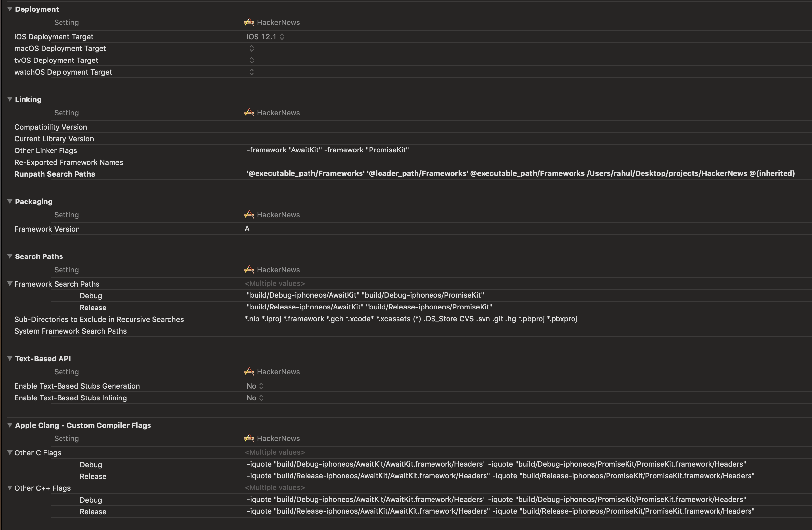Toggle Enable Text-Based Stubs Generation value
Image resolution: width=812 pixels, height=530 pixels.
255,386
